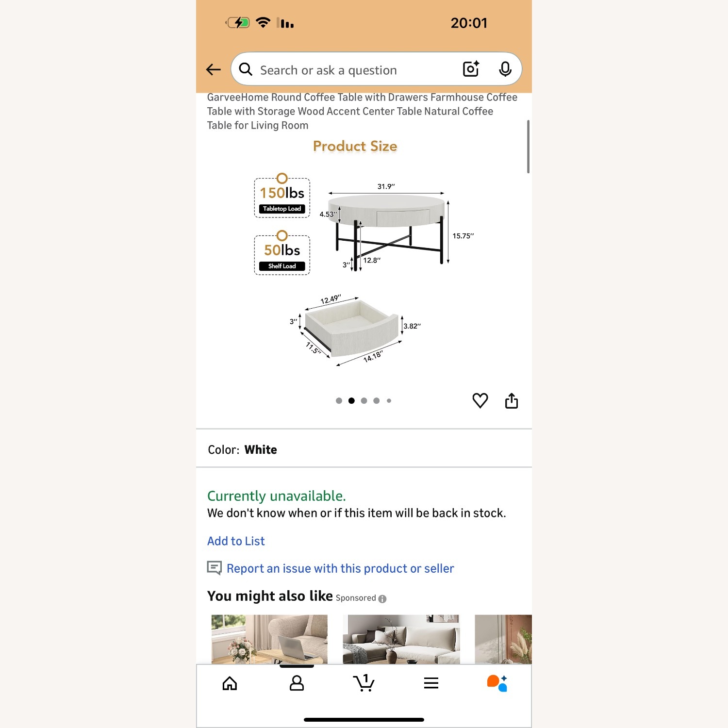Click the Add to List link
728x728 pixels.
tap(236, 541)
